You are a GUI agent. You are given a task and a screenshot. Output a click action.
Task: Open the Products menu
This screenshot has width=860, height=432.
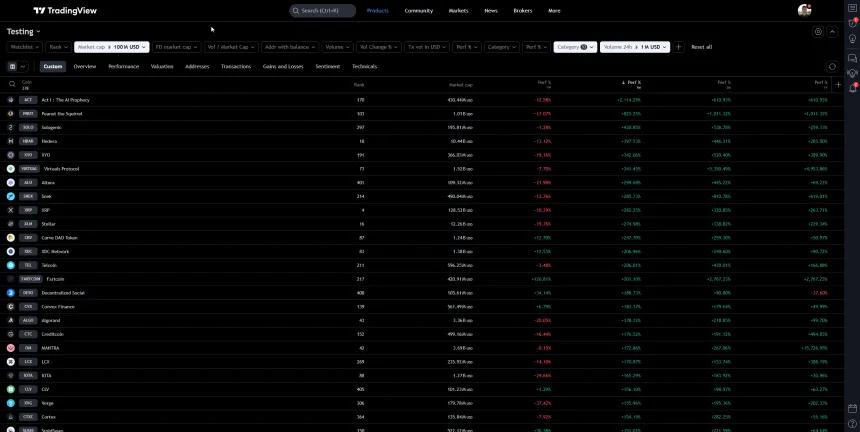[378, 10]
